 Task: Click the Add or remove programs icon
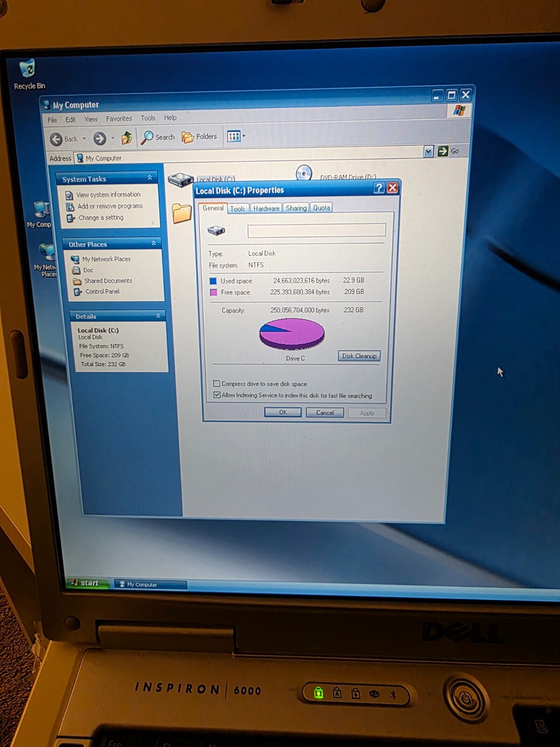pos(70,207)
